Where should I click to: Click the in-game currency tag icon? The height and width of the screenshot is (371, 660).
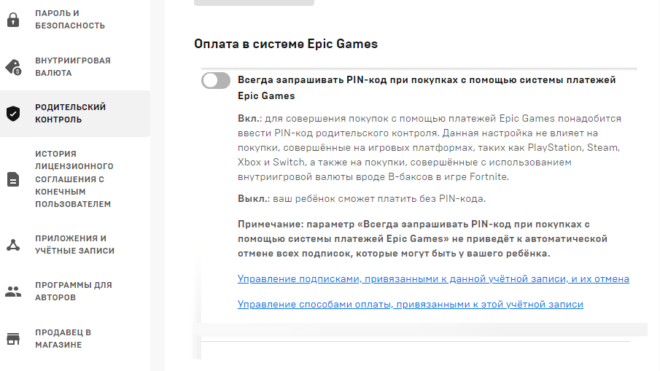point(13,67)
